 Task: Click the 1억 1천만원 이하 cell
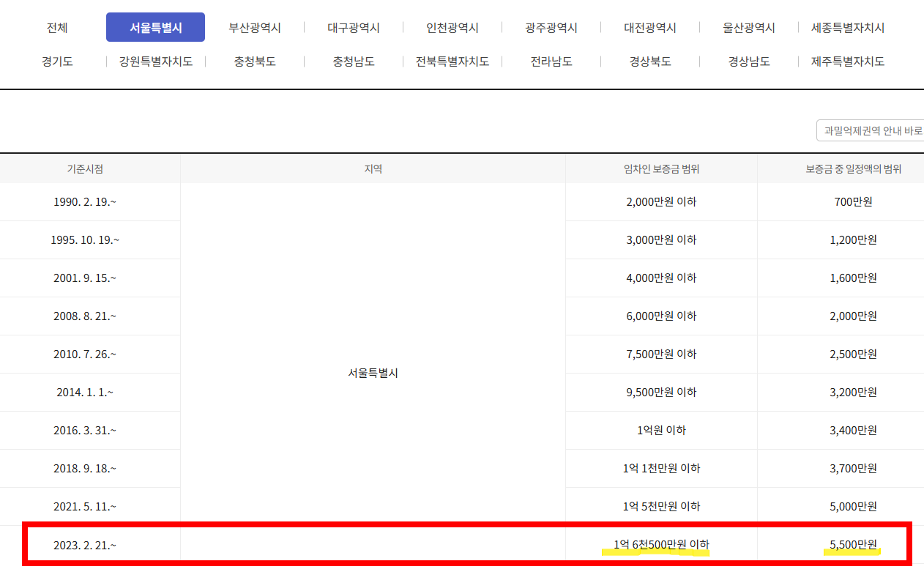point(661,468)
